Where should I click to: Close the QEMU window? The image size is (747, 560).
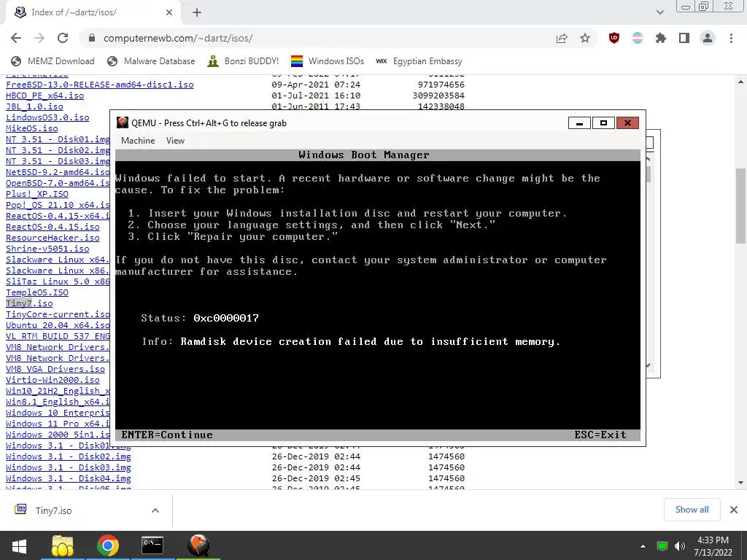pyautogui.click(x=627, y=122)
